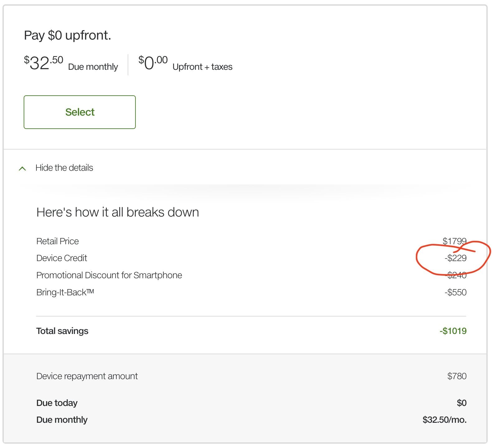Click the $32.50 due monthly price
Screen dimensions: 492x448
pos(44,63)
